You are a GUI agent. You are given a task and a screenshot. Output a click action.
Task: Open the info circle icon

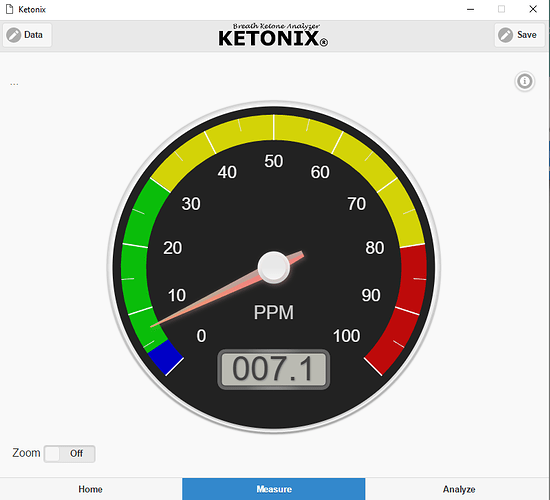[x=524, y=81]
